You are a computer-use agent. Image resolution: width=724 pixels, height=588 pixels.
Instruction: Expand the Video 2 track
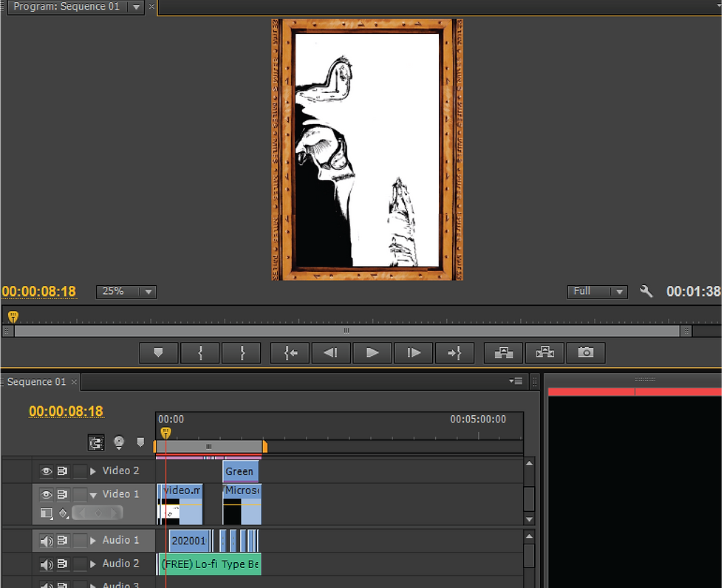(93, 471)
